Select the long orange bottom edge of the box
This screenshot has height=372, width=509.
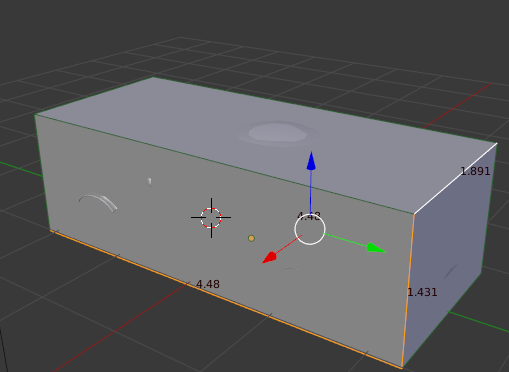tap(226, 299)
